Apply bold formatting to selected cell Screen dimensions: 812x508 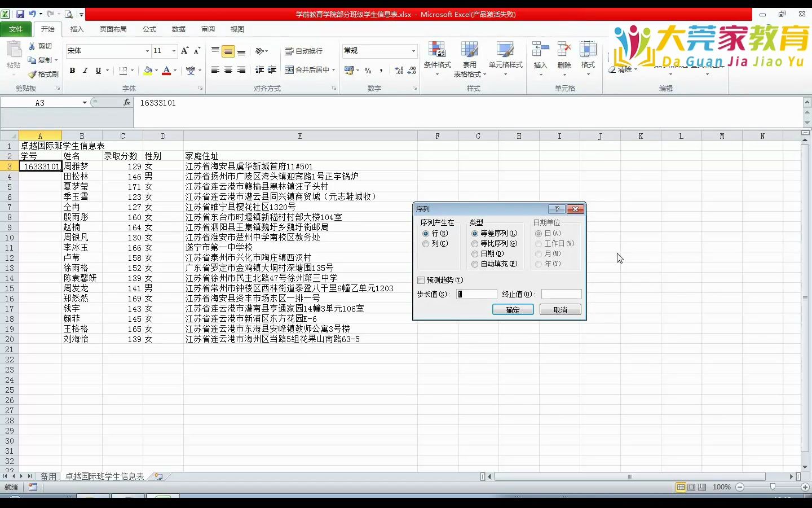click(x=72, y=71)
